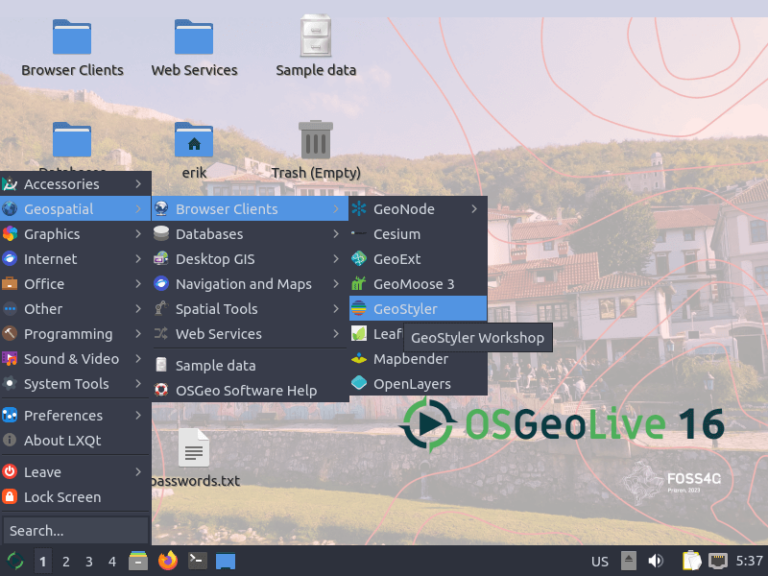Image resolution: width=768 pixels, height=576 pixels.
Task: Click Lock Screen menu entry
Action: (75, 497)
